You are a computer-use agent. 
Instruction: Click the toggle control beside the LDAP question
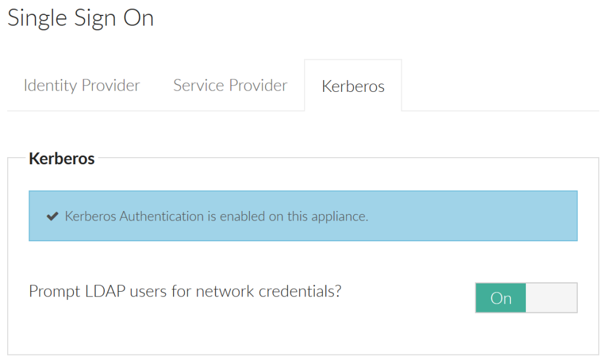[526, 298]
